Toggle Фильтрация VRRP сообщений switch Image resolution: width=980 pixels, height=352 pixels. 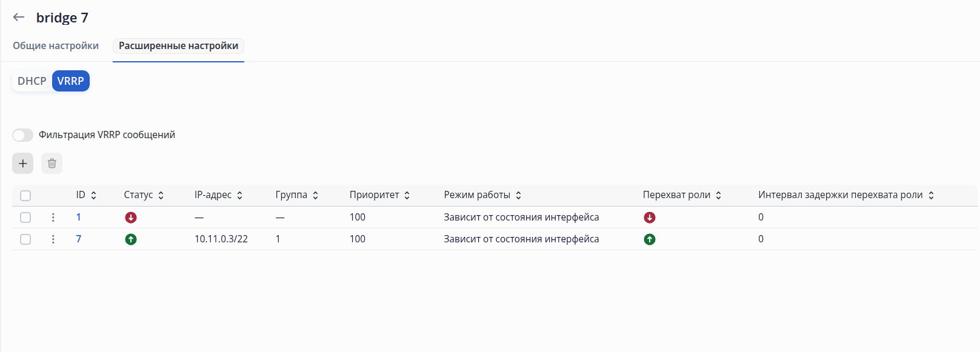tap(23, 135)
